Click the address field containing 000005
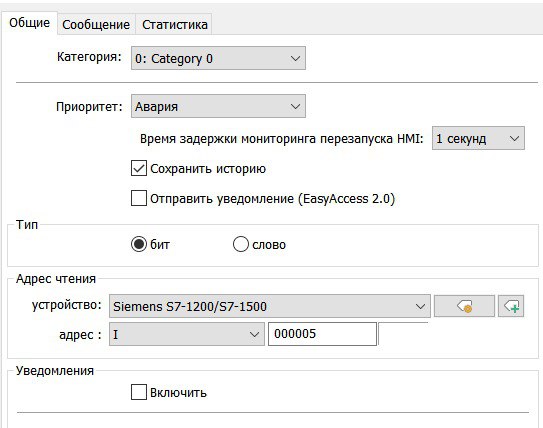The image size is (543, 428). (322, 334)
